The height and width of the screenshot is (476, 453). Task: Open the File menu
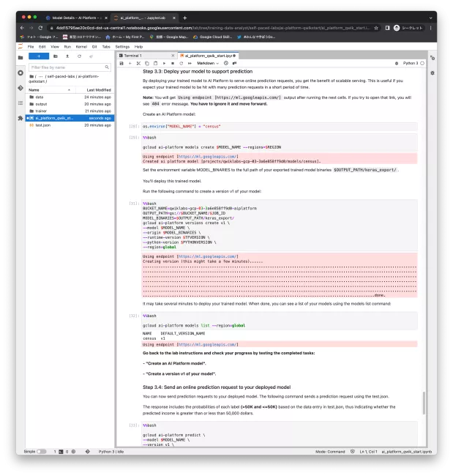(x=31, y=47)
